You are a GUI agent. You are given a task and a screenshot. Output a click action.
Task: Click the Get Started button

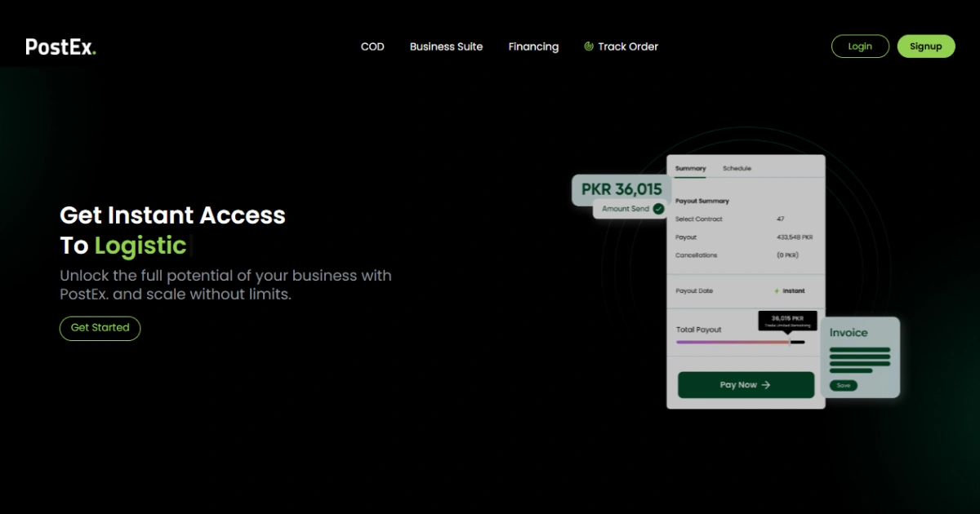(100, 328)
